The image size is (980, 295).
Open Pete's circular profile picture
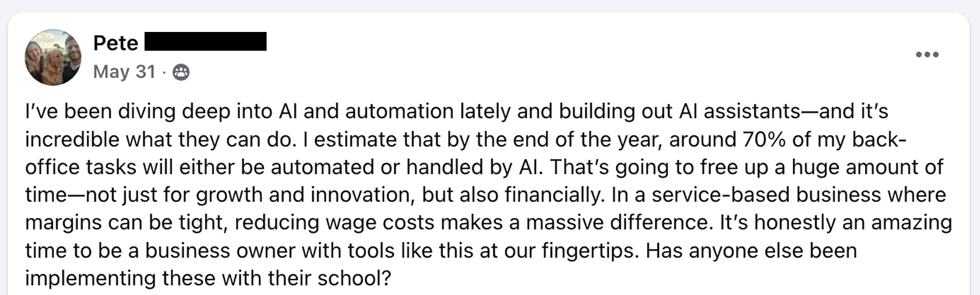[53, 57]
